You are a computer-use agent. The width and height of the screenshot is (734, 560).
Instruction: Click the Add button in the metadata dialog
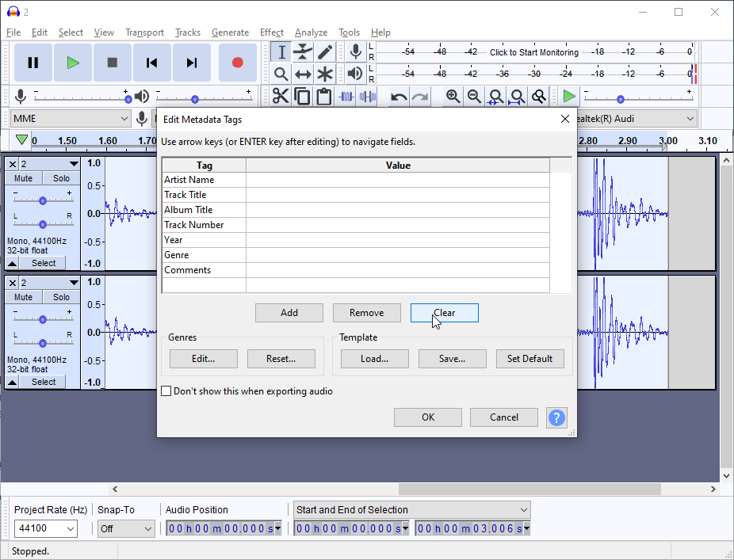(x=289, y=313)
